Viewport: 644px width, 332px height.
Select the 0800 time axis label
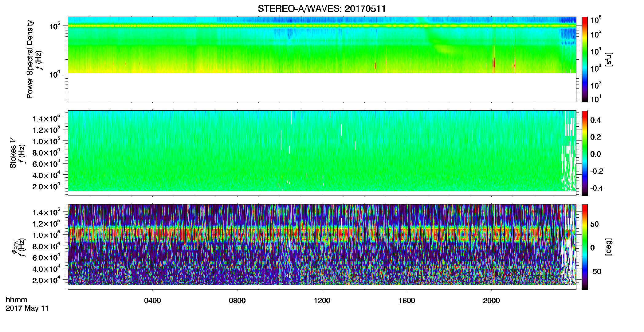[237, 301]
